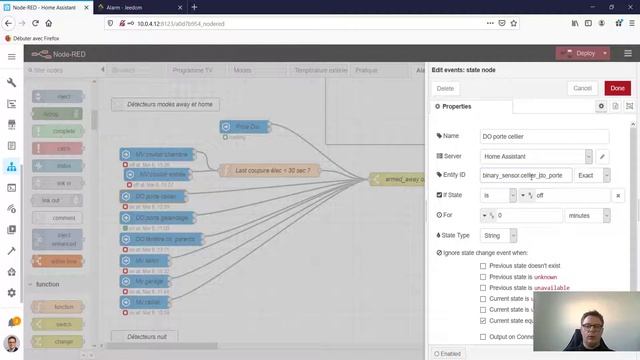
Task: Click the user avatar in sidebar
Action: [x=11, y=343]
